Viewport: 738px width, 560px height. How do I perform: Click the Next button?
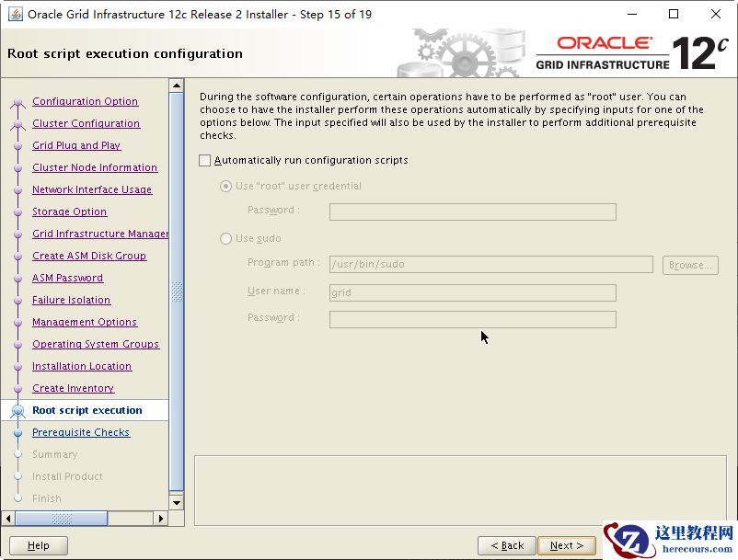pyautogui.click(x=567, y=545)
